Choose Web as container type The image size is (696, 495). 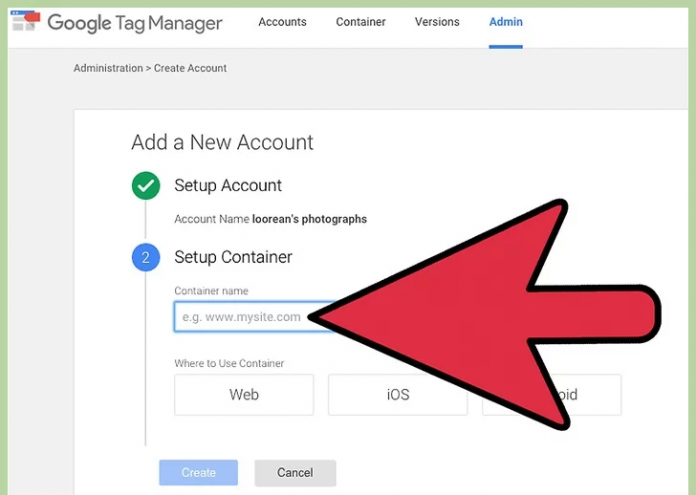244,395
